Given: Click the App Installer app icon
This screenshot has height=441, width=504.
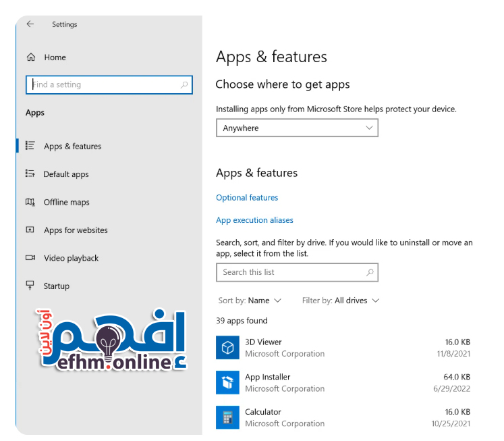Looking at the screenshot, I should click(x=228, y=382).
